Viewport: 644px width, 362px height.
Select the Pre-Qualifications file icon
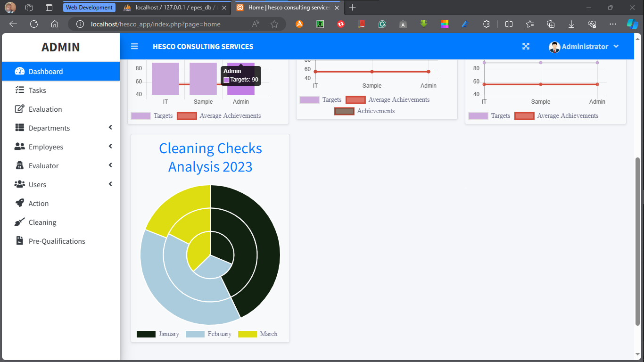19,241
